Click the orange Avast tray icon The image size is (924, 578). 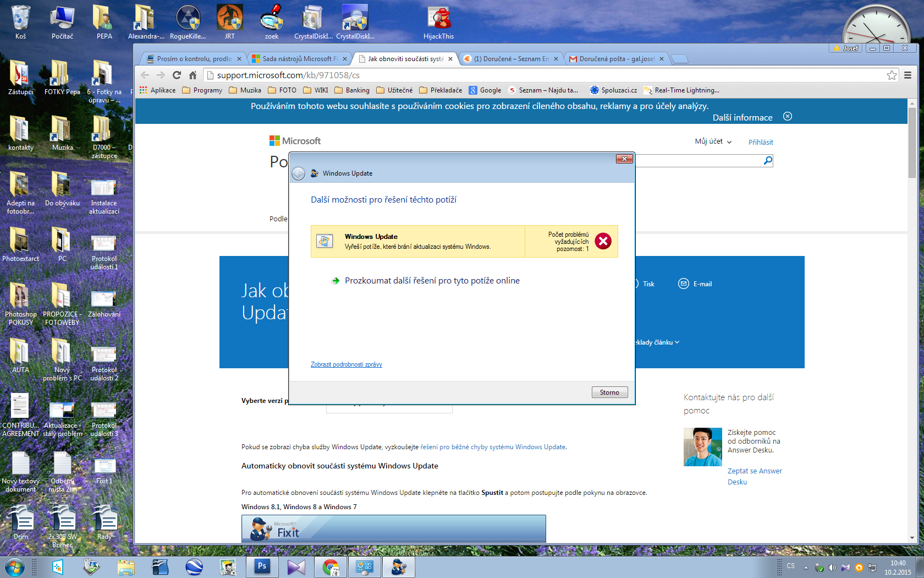(859, 567)
